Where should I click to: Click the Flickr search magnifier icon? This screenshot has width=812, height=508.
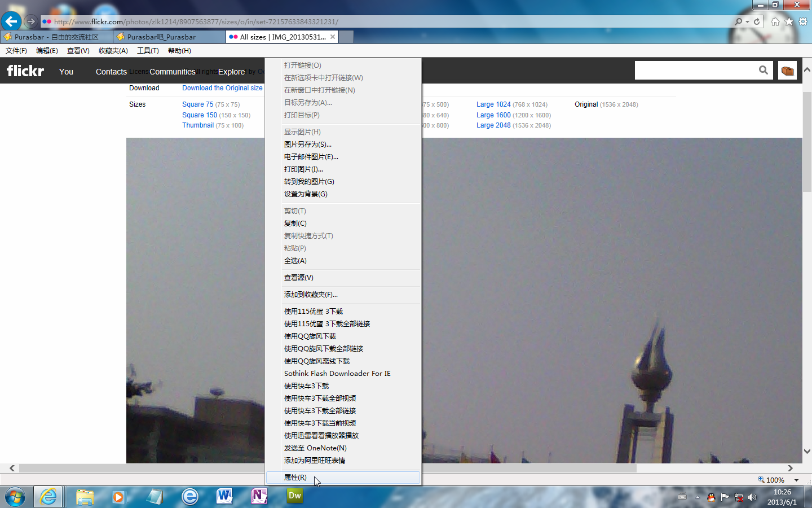click(x=763, y=70)
